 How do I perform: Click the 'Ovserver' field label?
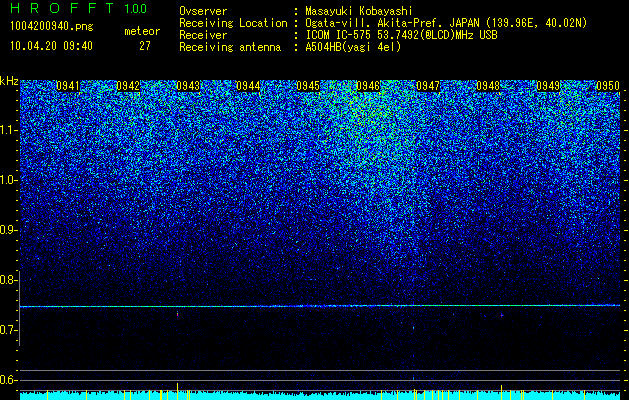[203, 11]
